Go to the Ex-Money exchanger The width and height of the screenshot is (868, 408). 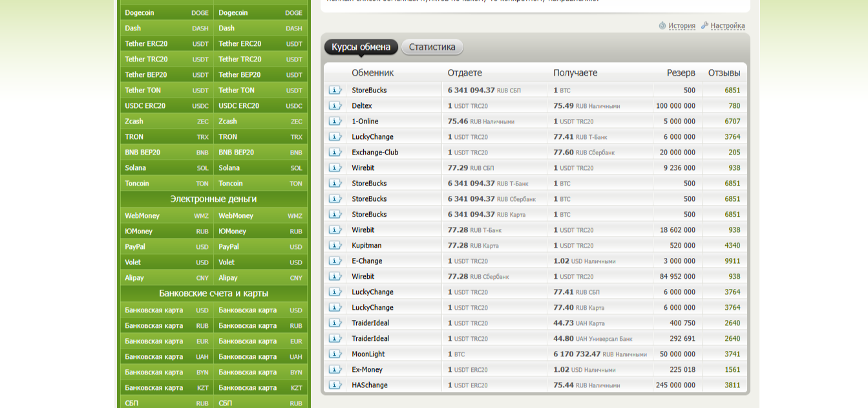(x=367, y=369)
